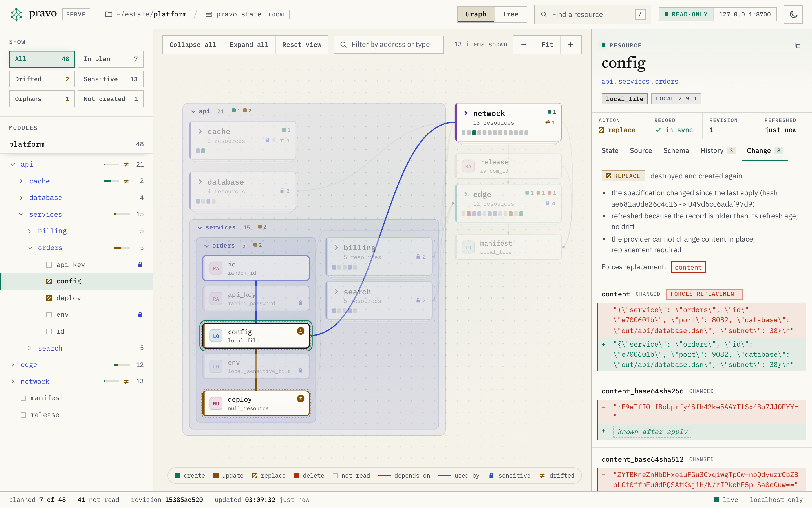Toggle the Drifted filter
Screen dimensions: 812x508
[x=42, y=79]
